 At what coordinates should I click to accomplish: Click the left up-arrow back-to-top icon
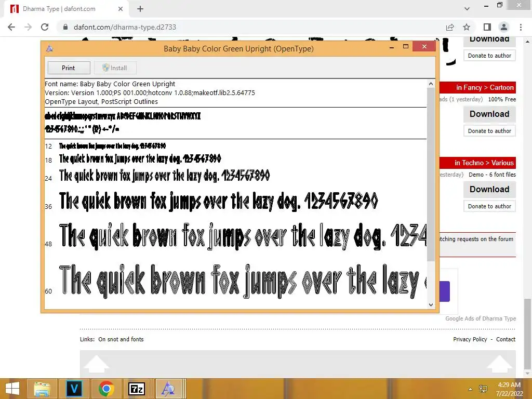click(96, 364)
